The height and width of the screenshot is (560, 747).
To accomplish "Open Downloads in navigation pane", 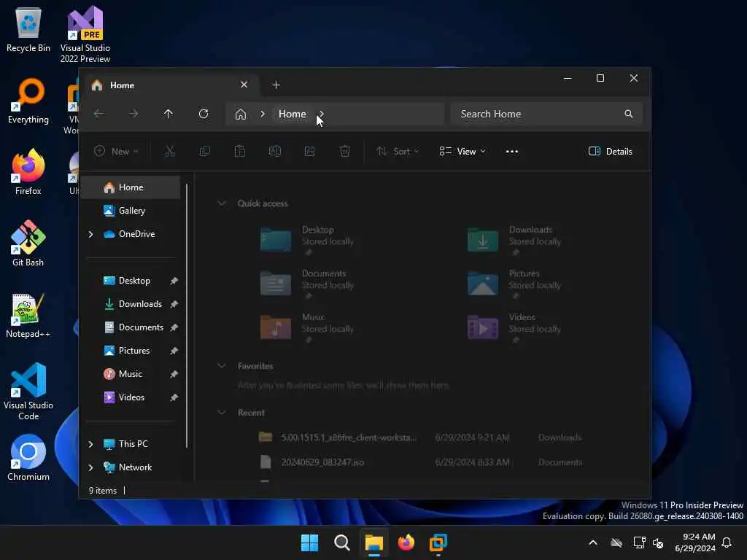I will [x=133, y=304].
